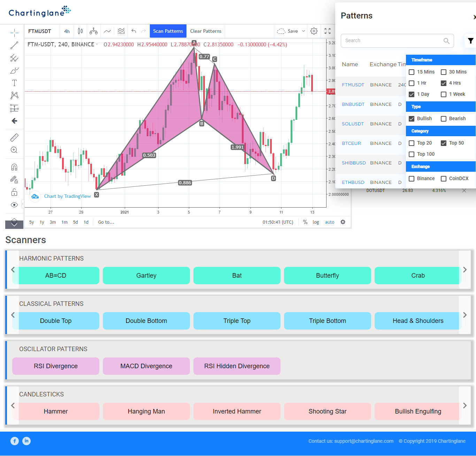Enter fullscreen chart mode
Screen dimensions: 476x456
328,31
